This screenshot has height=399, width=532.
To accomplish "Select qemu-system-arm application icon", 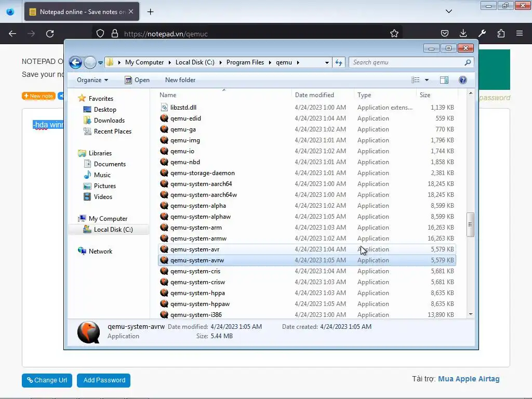I will 164,228.
